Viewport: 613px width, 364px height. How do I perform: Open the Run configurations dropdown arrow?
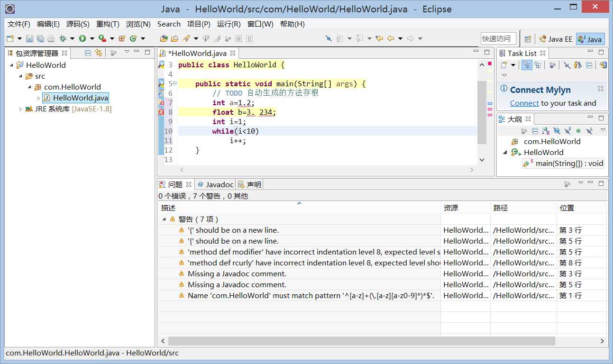(92, 38)
